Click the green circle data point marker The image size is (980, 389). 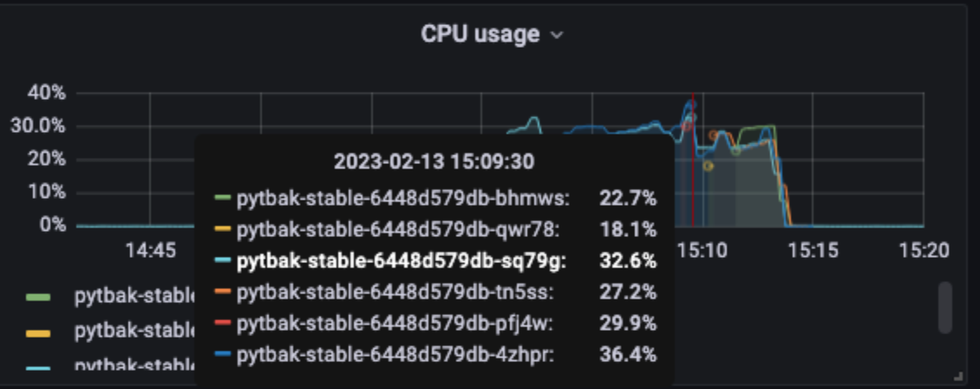click(735, 151)
